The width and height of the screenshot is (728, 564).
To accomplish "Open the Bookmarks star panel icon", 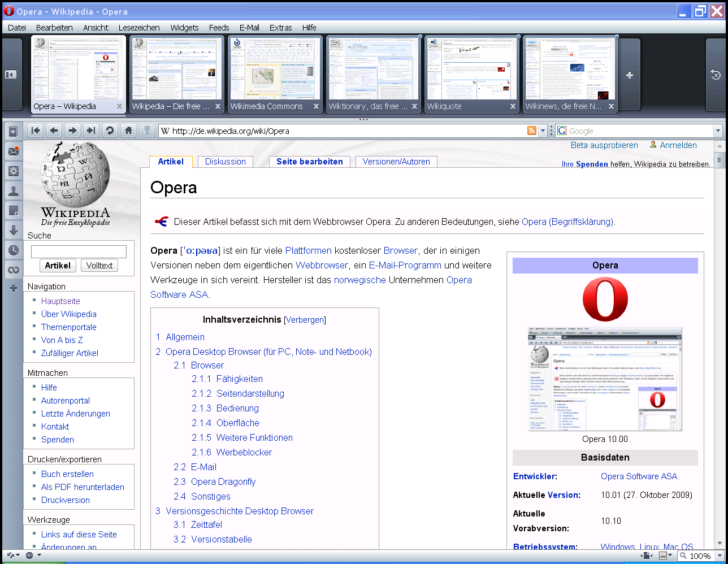I will [12, 131].
